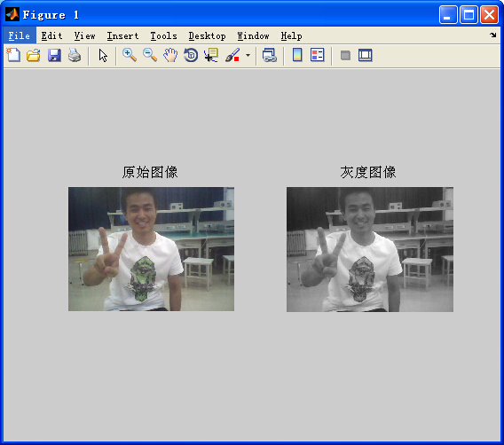This screenshot has height=445, width=504.
Task: Open the File menu
Action: (x=20, y=36)
